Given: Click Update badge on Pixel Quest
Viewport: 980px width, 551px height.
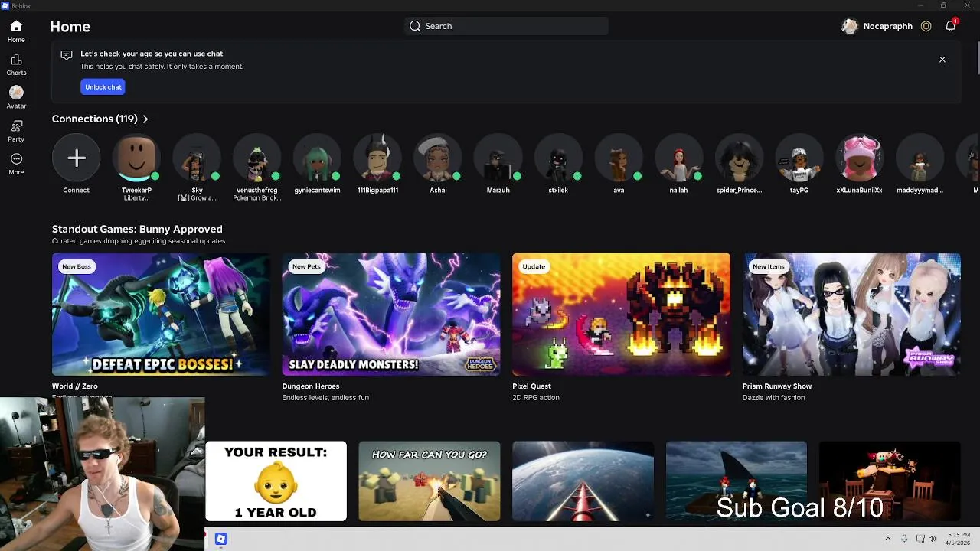Looking at the screenshot, I should 534,266.
